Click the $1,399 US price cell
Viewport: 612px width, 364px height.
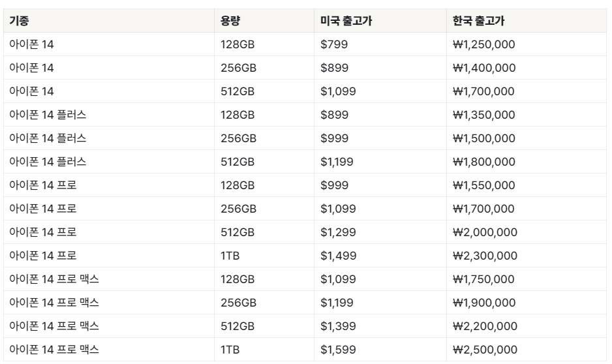tap(380, 326)
